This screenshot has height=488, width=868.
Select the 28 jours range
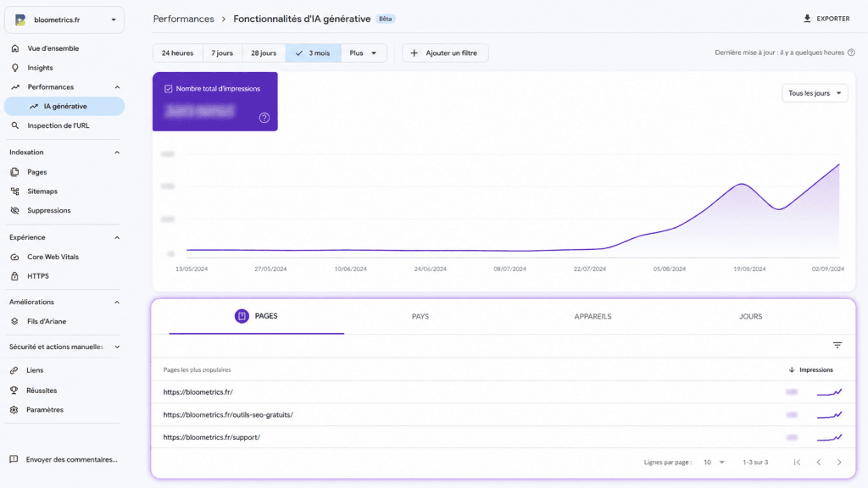(x=264, y=53)
